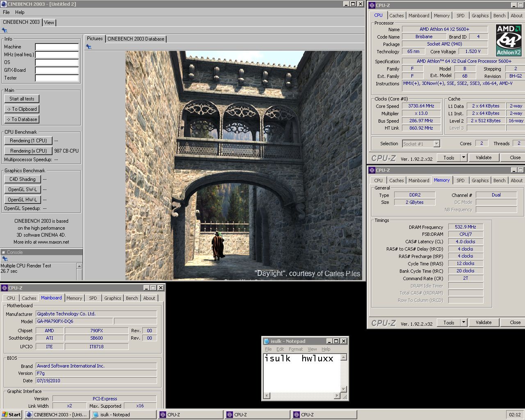
Task: Select the Pictures tab
Action: point(95,39)
